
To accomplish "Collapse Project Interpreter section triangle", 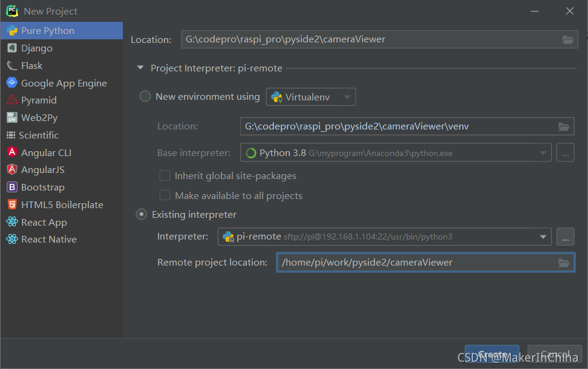I will click(x=140, y=68).
